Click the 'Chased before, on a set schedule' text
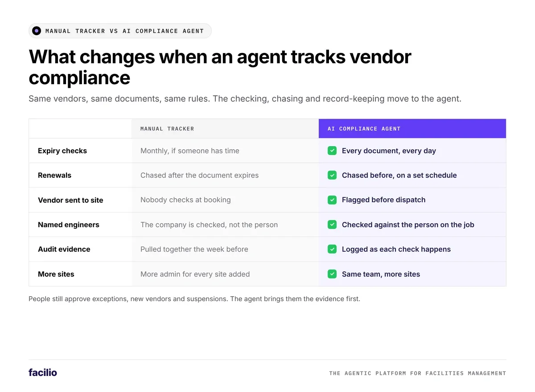 pos(399,176)
